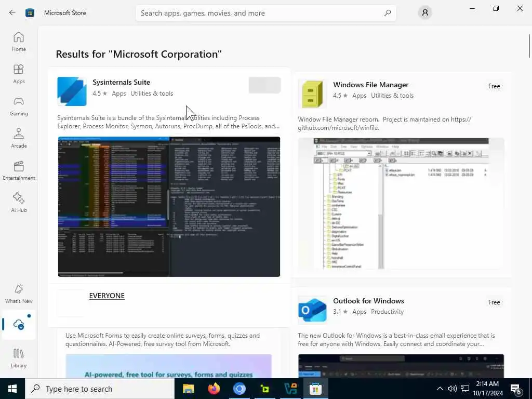532x399 pixels.
Task: Click the search magnifier icon
Action: [388, 13]
